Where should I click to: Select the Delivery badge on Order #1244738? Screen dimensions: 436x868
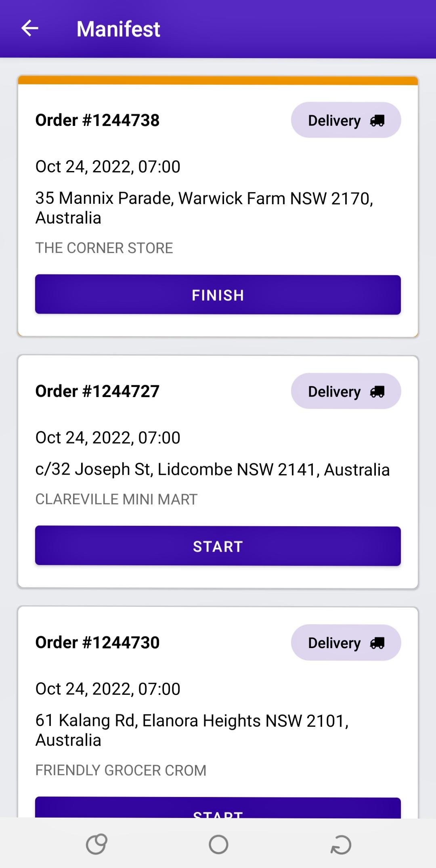click(346, 120)
